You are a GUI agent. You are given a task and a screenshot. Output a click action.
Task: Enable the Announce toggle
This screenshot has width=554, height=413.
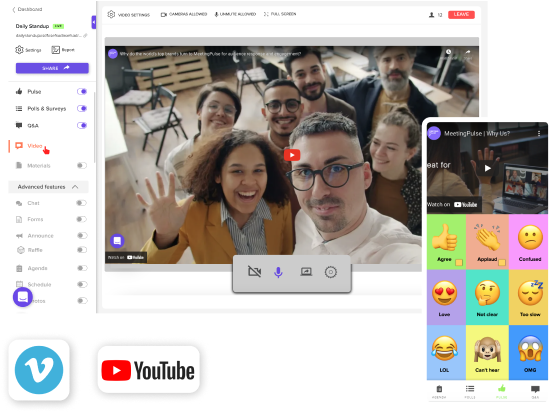[82, 235]
